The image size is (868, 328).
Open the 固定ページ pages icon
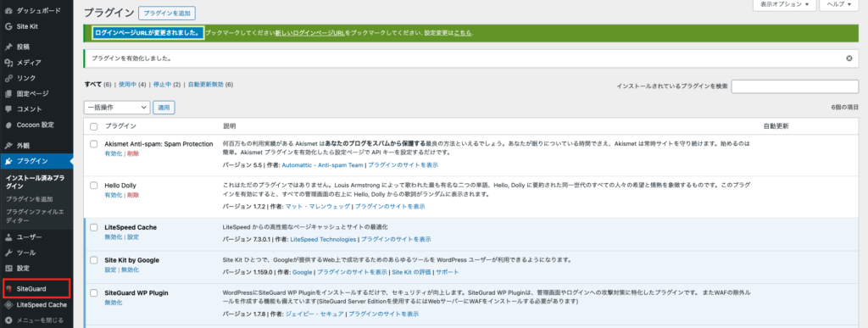(8, 93)
